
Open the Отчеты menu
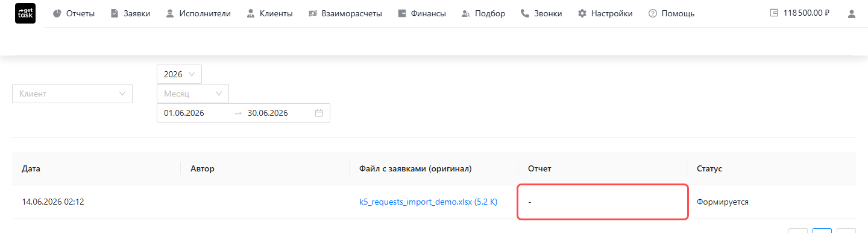pos(74,13)
